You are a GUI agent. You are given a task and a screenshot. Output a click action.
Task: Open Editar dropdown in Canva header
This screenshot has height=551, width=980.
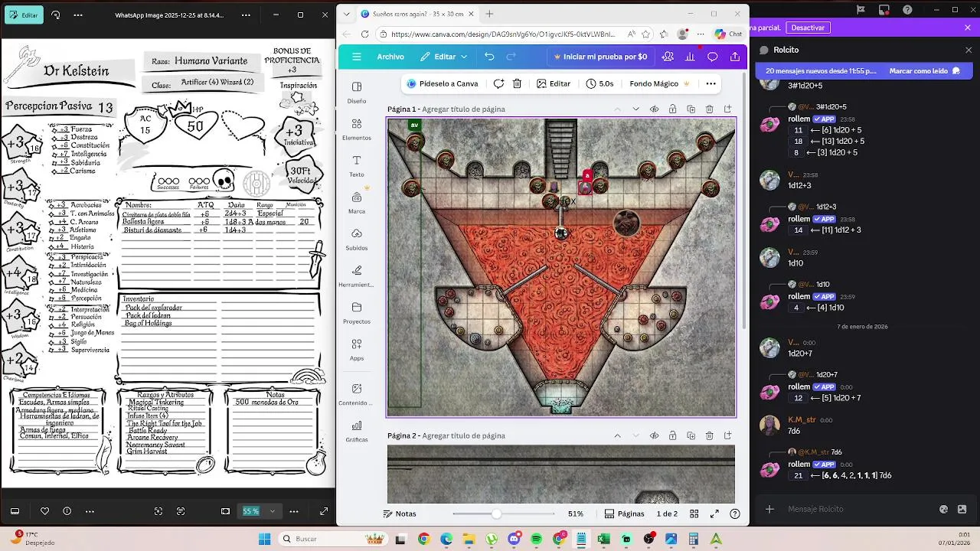(444, 57)
